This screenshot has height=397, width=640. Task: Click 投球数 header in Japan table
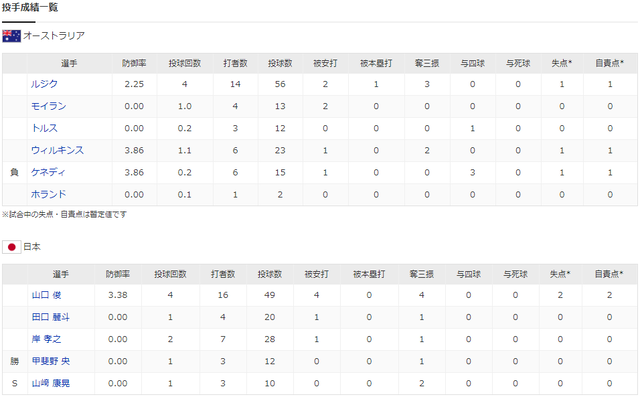(x=269, y=274)
